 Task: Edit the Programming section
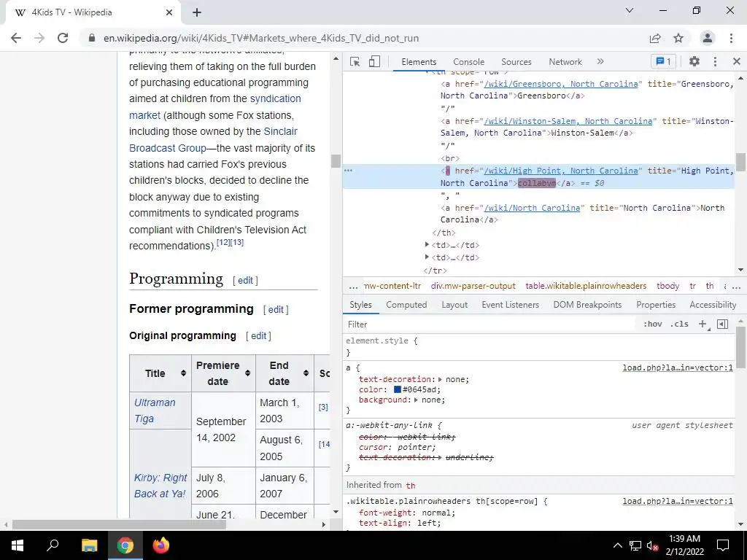pyautogui.click(x=245, y=281)
